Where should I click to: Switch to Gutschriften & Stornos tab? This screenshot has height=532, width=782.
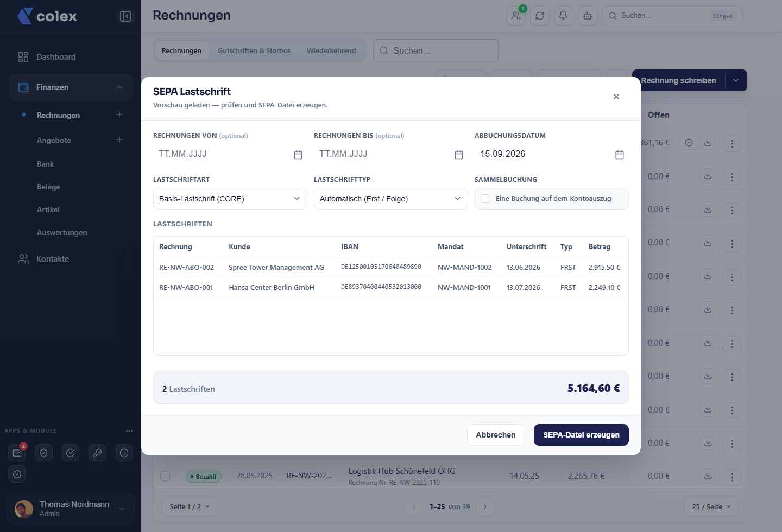[254, 50]
